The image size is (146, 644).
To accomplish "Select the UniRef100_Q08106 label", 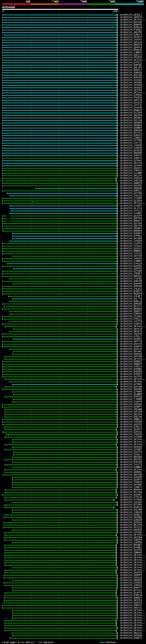I will point(131,635).
